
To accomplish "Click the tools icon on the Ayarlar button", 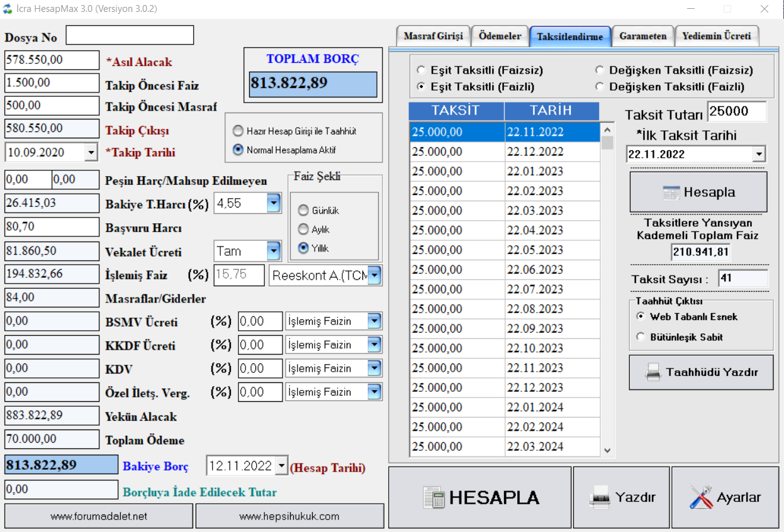I will click(700, 497).
